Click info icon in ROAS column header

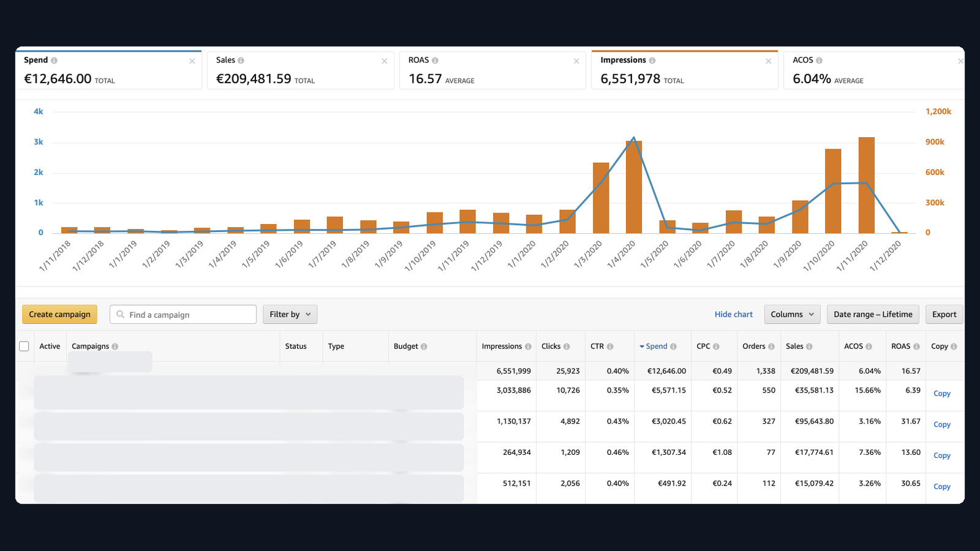(x=916, y=347)
